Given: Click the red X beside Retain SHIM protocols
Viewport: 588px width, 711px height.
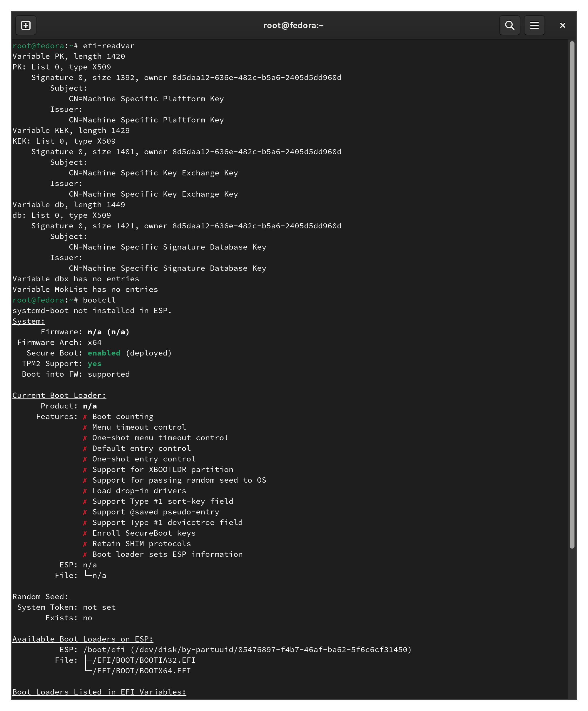Looking at the screenshot, I should (85, 544).
